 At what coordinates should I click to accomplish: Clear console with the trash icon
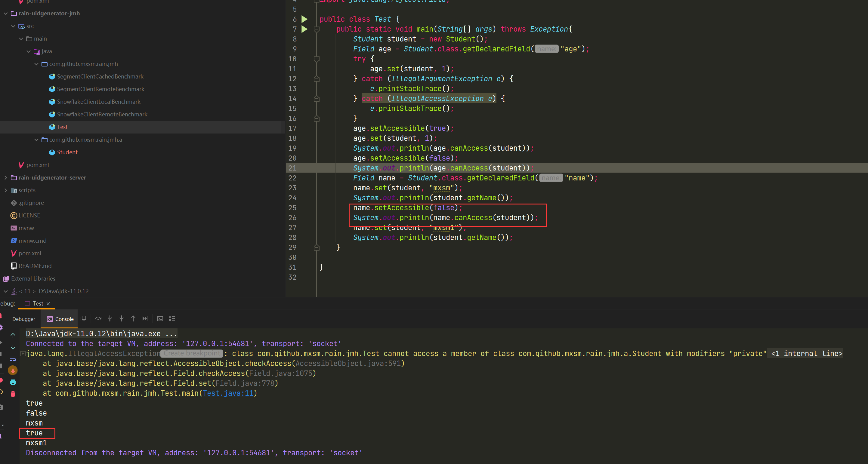click(x=13, y=394)
